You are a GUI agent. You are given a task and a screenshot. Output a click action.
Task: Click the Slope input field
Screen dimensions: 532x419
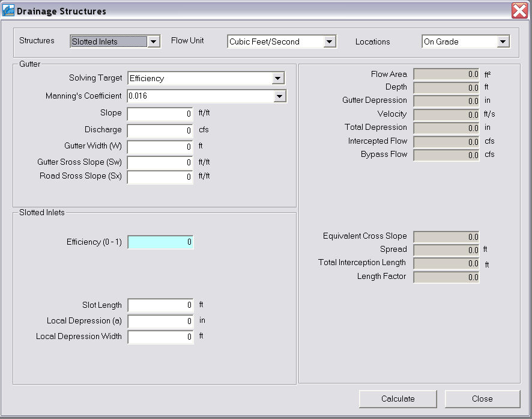pos(160,114)
